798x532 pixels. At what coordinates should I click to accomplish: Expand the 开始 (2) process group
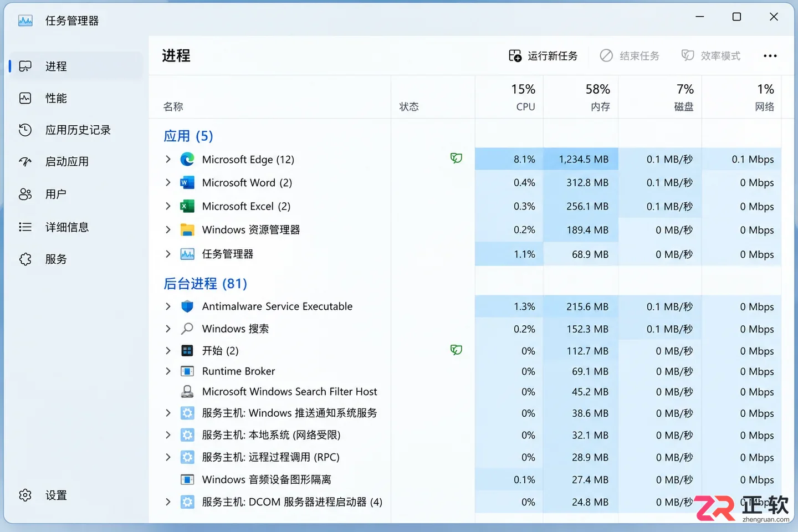coord(168,351)
